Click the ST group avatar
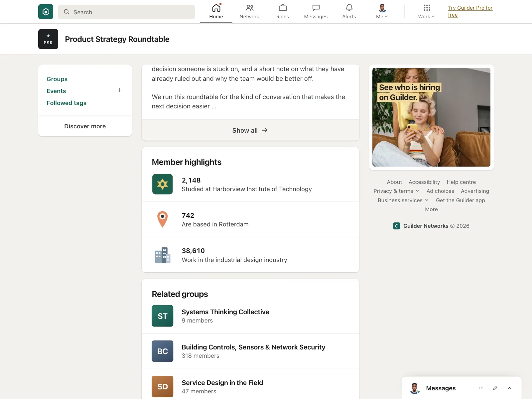The width and height of the screenshot is (532, 399). 163,316
